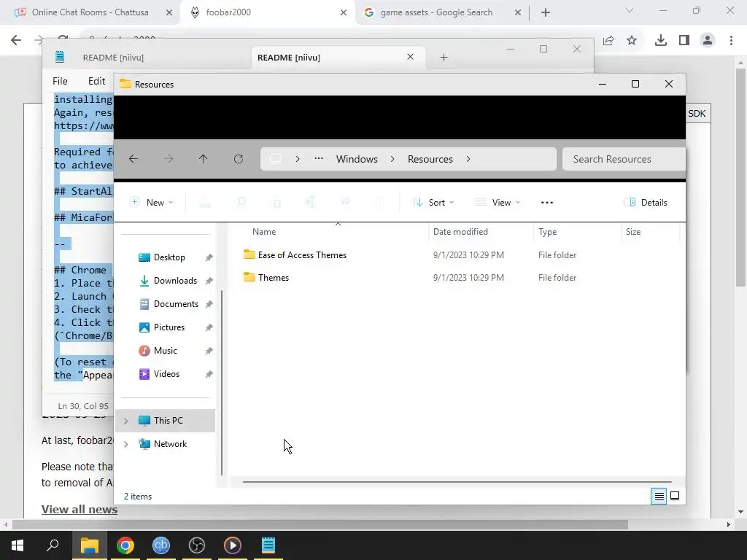747x560 pixels.
Task: Click the Copy icon in Explorer toolbar
Action: pyautogui.click(x=241, y=203)
